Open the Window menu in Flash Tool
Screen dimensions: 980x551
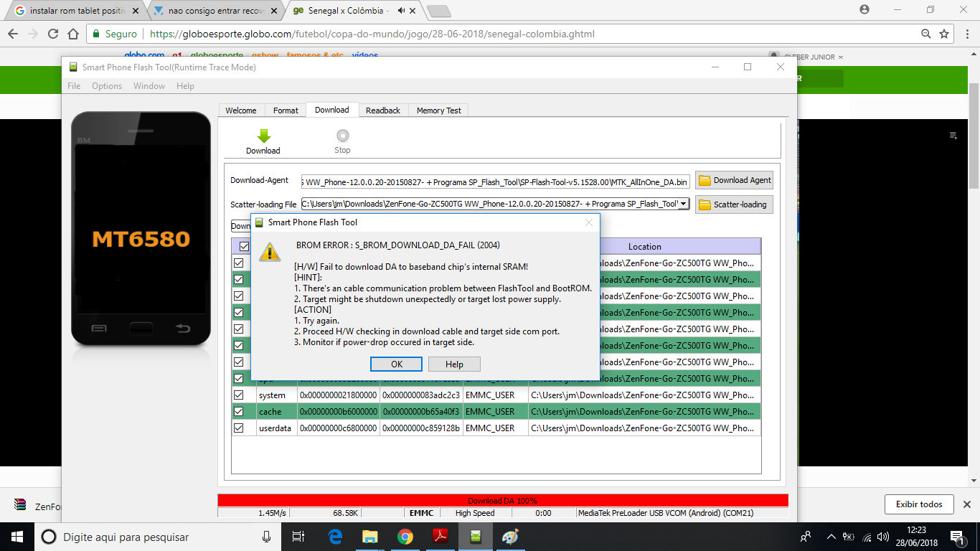(149, 86)
